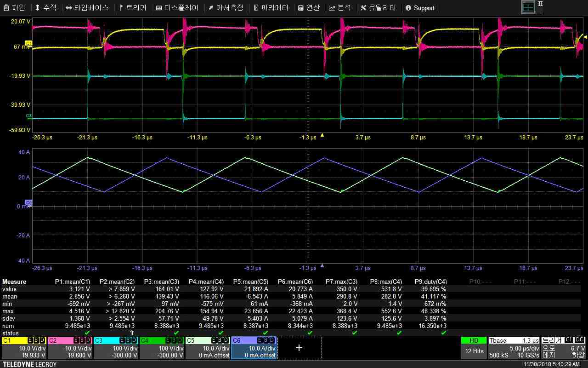Click the sdev row label
This screenshot has width=588, height=368.
(x=8, y=318)
